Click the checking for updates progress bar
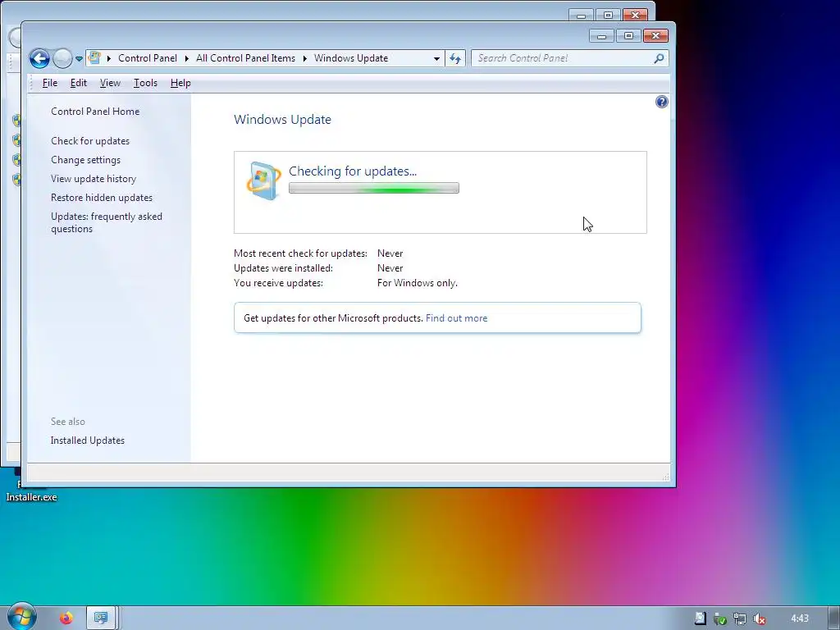840x630 pixels. click(x=374, y=188)
